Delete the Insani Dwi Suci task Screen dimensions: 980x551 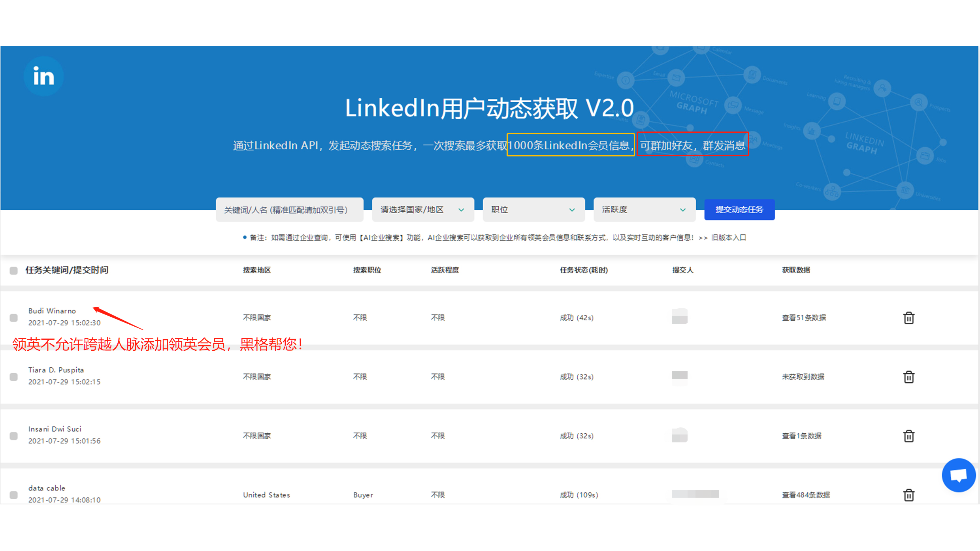click(x=908, y=436)
